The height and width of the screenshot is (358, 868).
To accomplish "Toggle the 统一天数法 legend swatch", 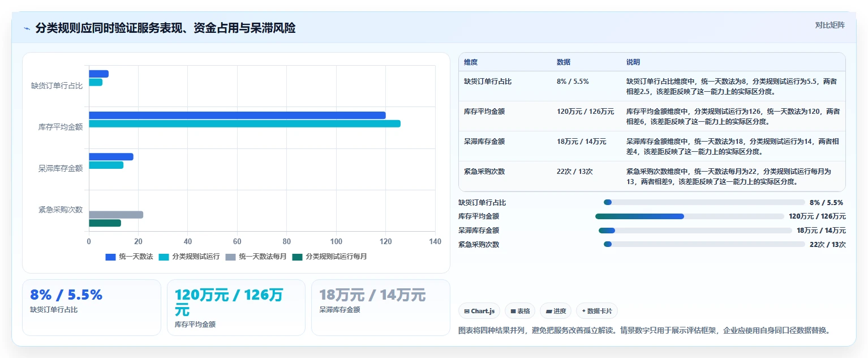I will tap(110, 257).
